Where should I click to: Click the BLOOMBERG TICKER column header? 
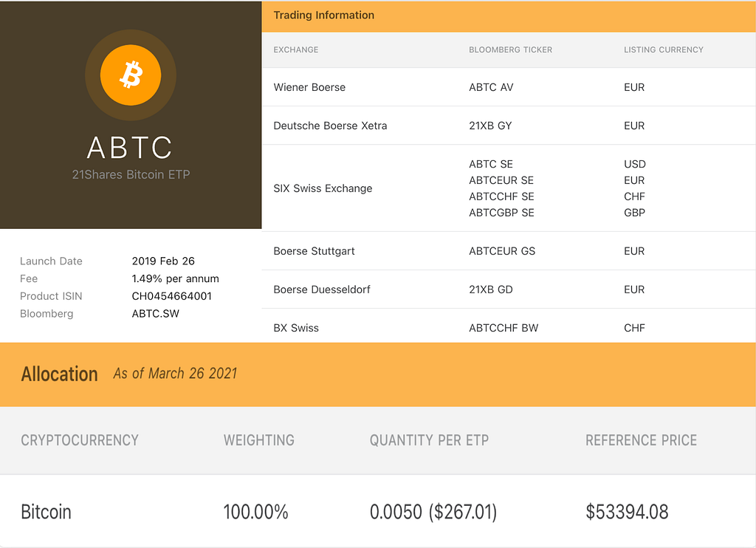coord(511,49)
